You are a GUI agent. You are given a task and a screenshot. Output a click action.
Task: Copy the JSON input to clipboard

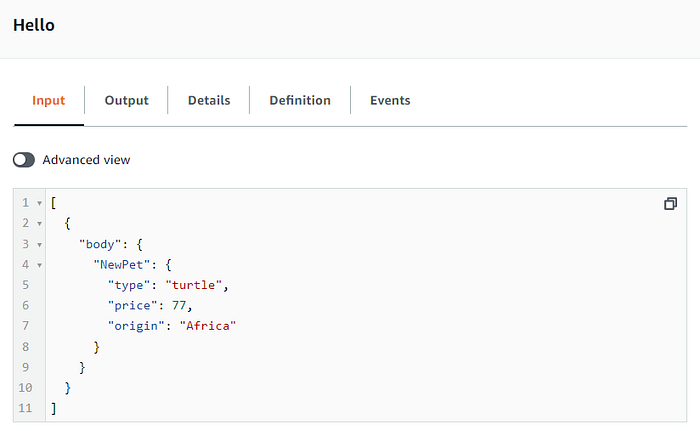(670, 204)
